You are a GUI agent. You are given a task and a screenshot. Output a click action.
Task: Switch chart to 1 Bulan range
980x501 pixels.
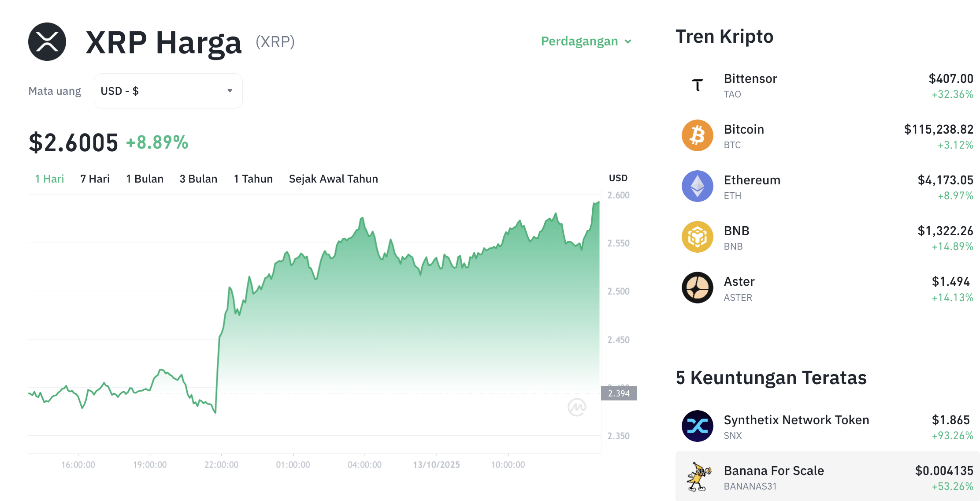(x=145, y=179)
